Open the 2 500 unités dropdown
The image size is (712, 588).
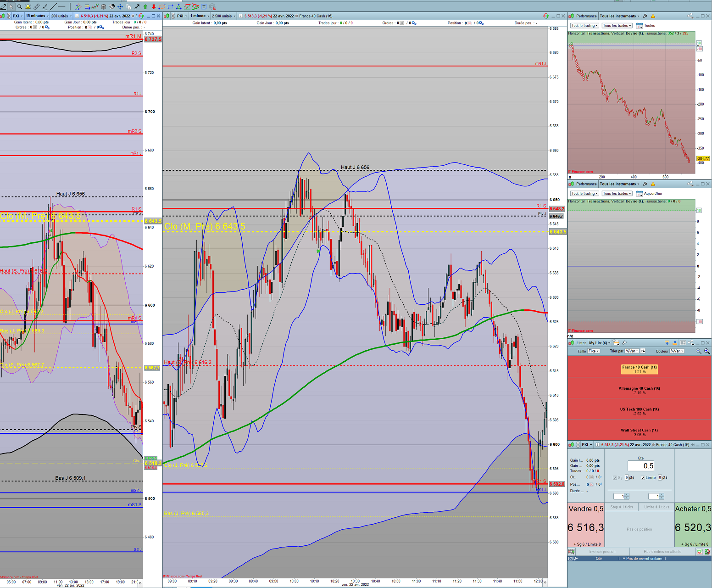223,16
